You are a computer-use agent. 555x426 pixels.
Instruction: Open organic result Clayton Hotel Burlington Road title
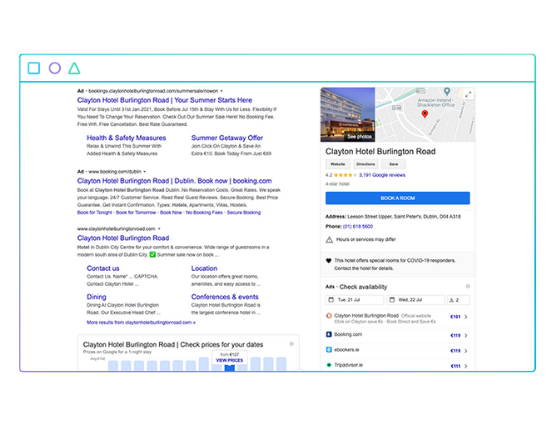[123, 238]
